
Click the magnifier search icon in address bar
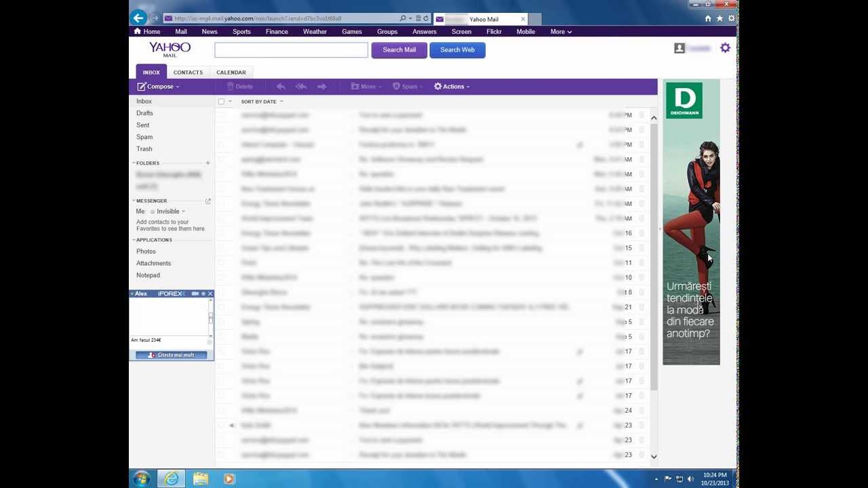tap(403, 18)
